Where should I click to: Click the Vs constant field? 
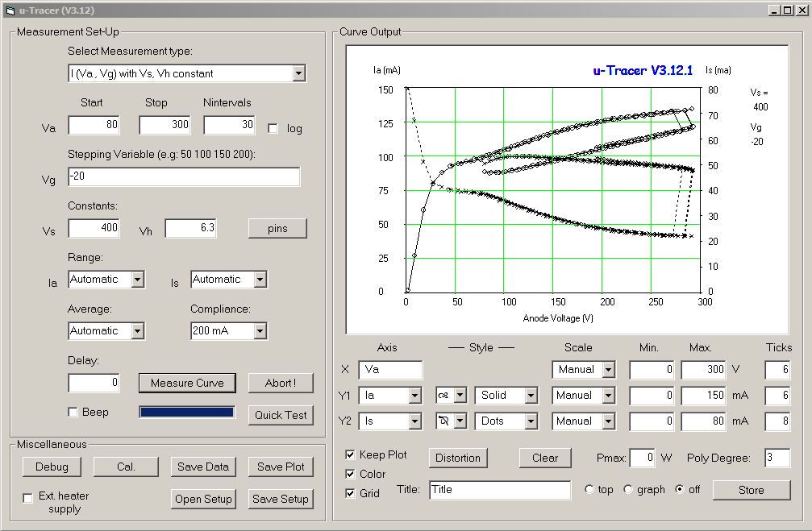(x=94, y=228)
